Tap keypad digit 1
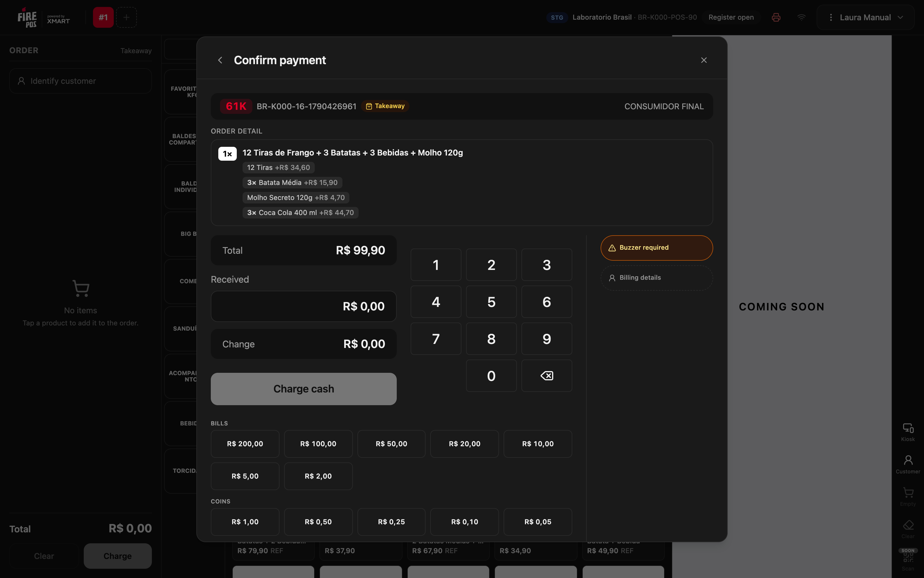Screen dimensions: 924x578 [436, 265]
